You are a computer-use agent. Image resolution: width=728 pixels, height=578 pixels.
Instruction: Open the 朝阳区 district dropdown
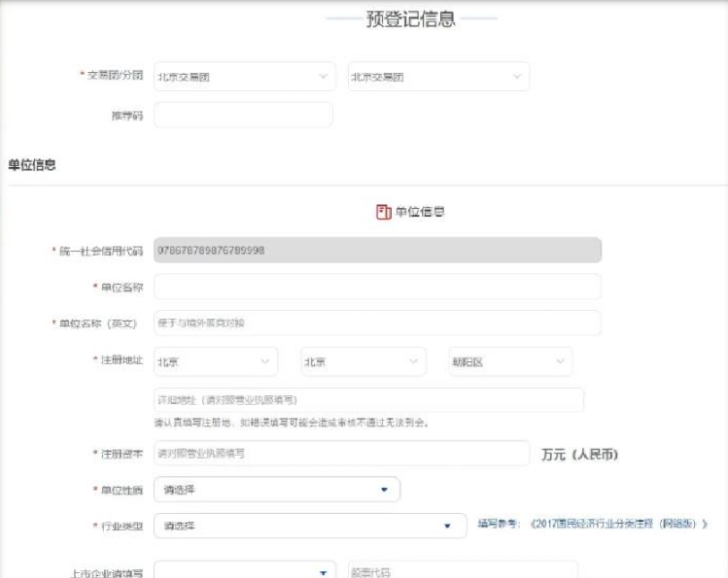tap(509, 361)
